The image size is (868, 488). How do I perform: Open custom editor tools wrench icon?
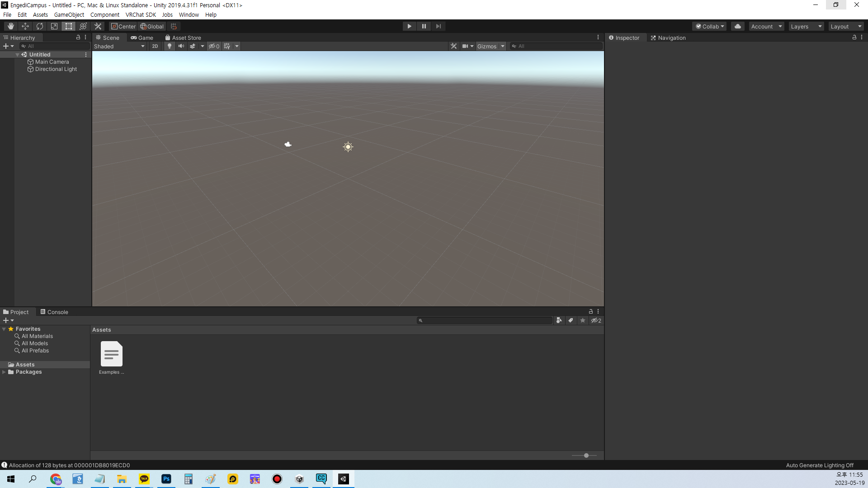98,26
